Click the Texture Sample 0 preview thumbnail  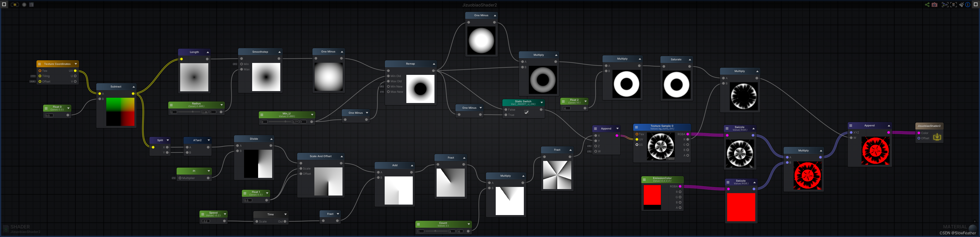pos(661,146)
